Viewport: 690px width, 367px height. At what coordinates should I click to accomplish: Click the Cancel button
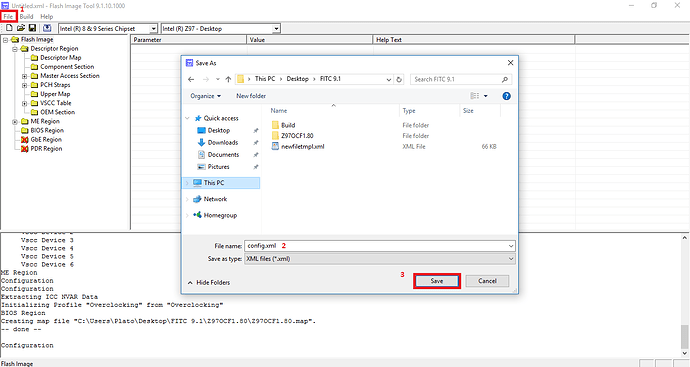point(487,281)
